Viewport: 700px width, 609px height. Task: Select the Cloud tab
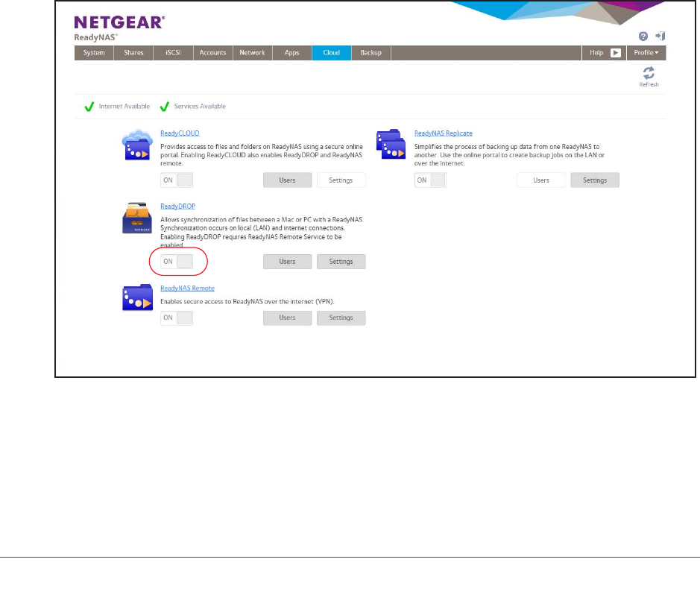[332, 53]
